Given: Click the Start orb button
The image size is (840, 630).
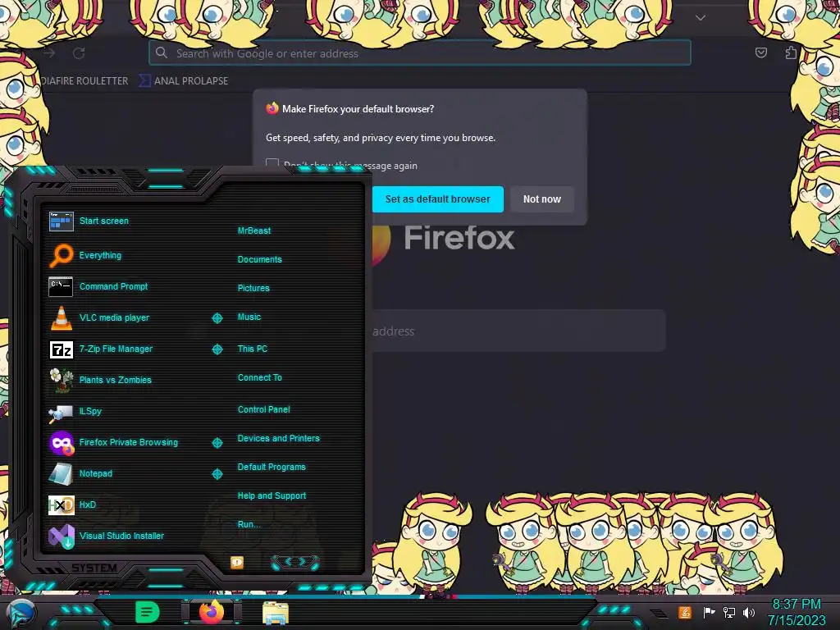Looking at the screenshot, I should point(20,614).
